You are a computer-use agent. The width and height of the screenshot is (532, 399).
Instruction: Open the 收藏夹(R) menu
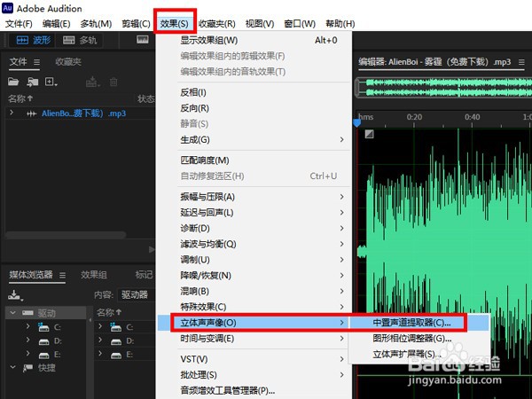(x=217, y=24)
